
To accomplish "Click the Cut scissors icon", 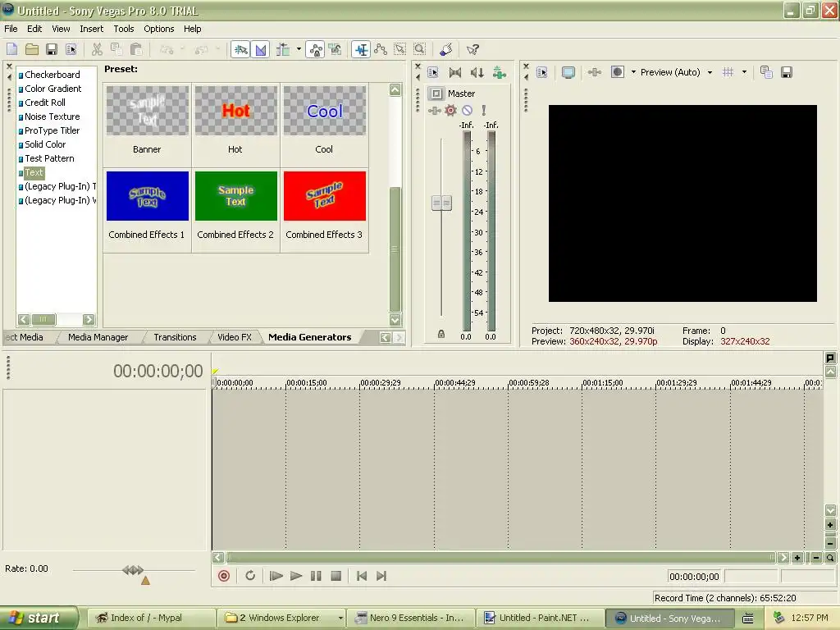I will (97, 50).
